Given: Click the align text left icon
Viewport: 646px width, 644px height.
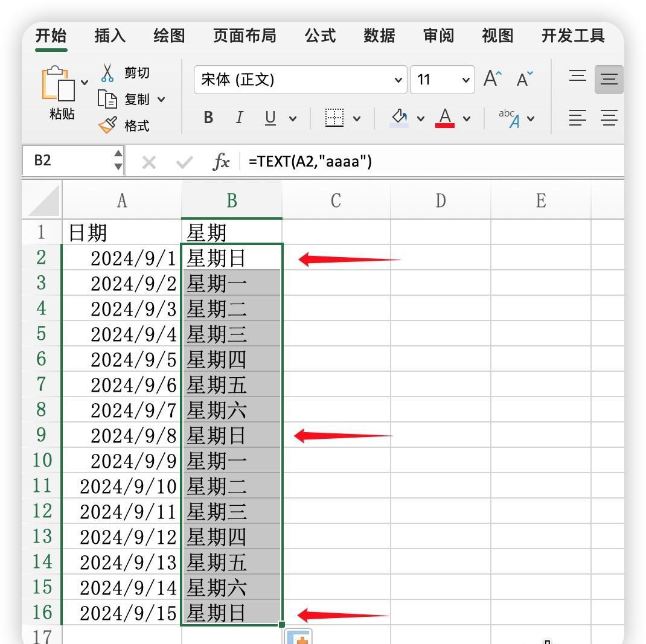Looking at the screenshot, I should [578, 118].
